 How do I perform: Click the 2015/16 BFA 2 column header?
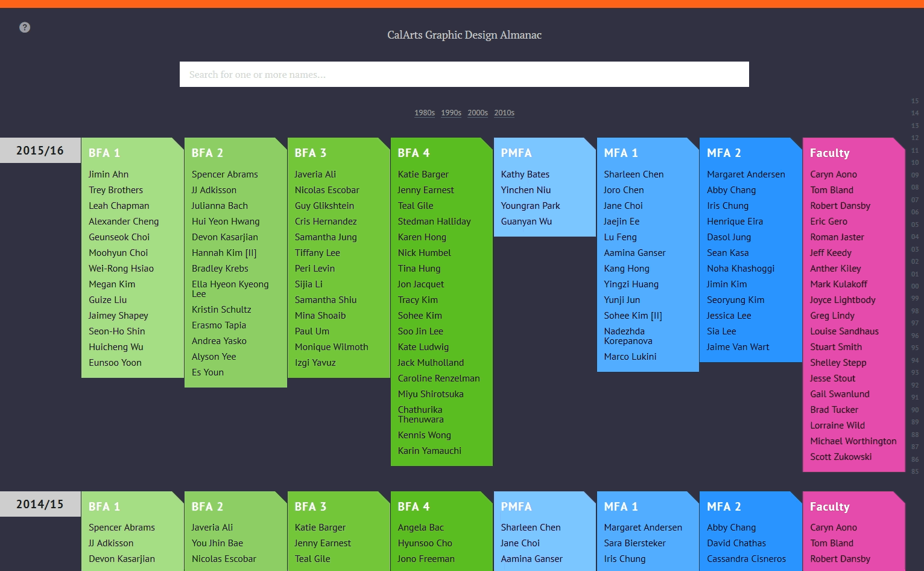[207, 153]
